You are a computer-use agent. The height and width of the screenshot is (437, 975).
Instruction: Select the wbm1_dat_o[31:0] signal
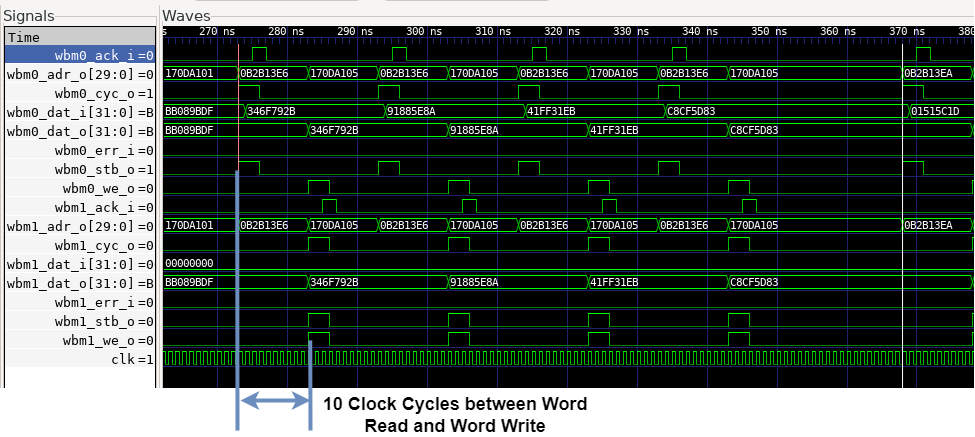click(80, 283)
